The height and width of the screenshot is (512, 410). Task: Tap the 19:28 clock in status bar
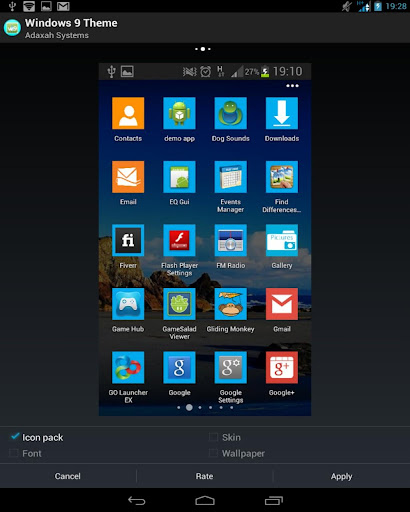point(396,6)
